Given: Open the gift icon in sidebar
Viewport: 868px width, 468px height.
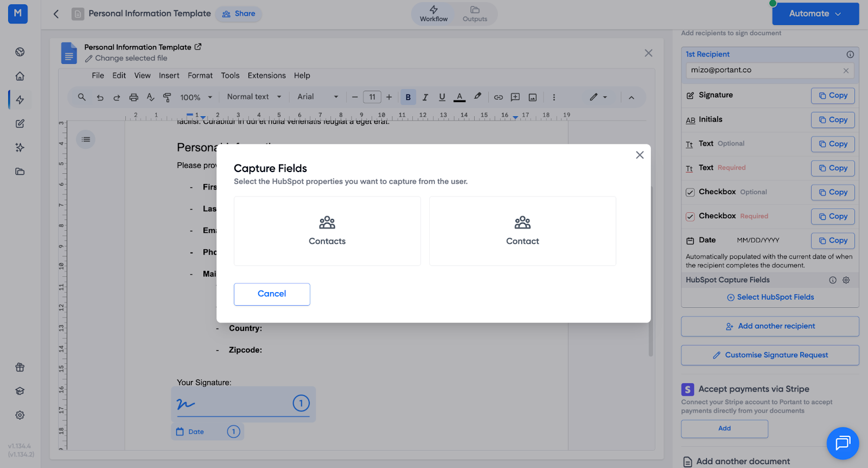Looking at the screenshot, I should pyautogui.click(x=20, y=367).
